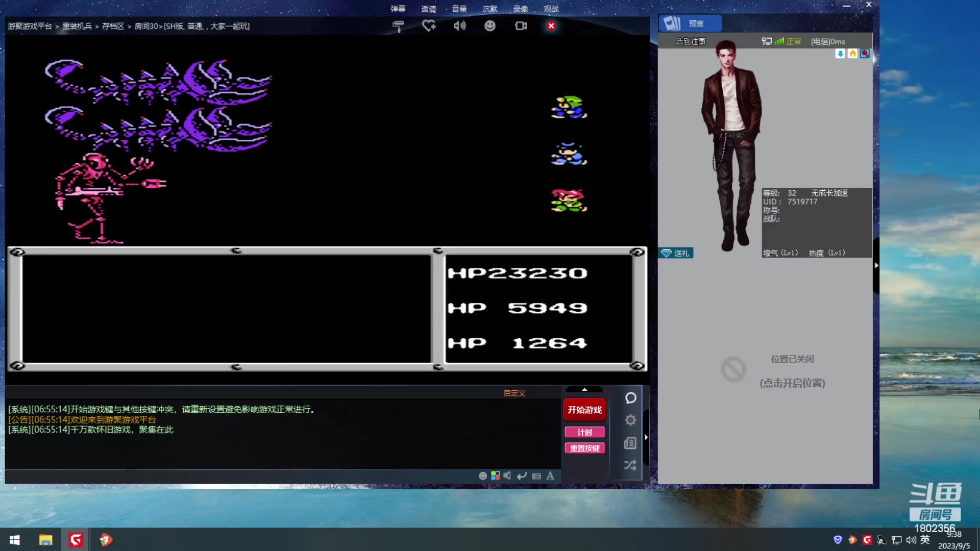Open the news document icon

(x=630, y=443)
